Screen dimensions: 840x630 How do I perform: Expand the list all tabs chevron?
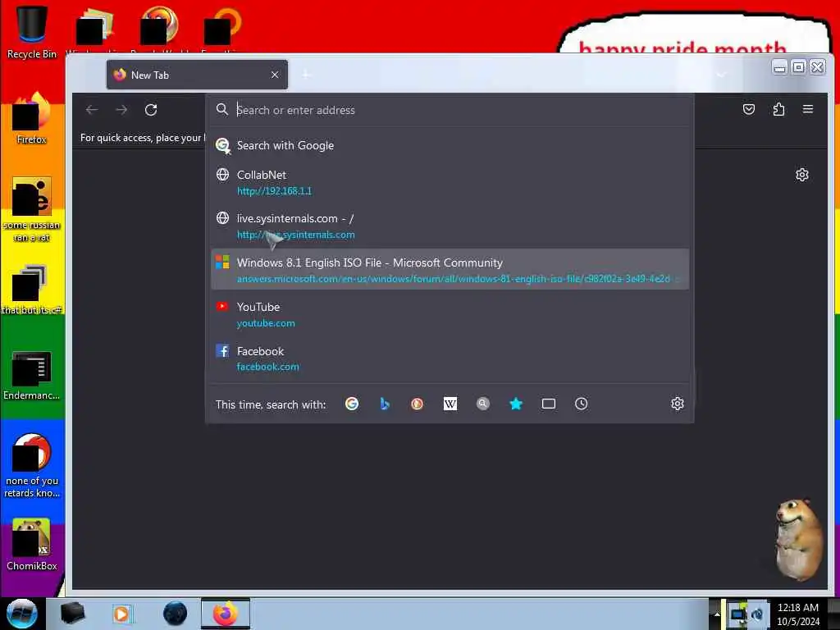721,75
